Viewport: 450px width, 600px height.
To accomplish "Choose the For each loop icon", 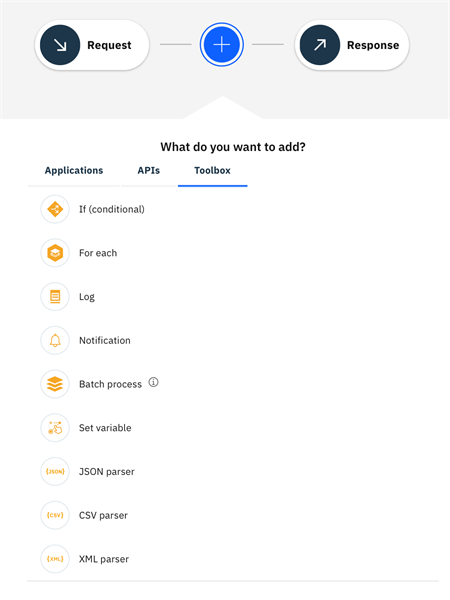I will 55,253.
